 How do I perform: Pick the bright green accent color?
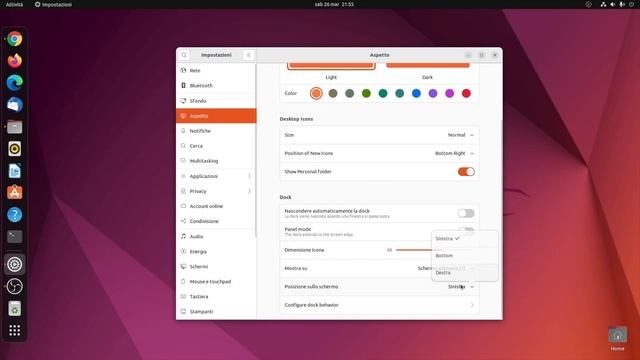coord(366,93)
